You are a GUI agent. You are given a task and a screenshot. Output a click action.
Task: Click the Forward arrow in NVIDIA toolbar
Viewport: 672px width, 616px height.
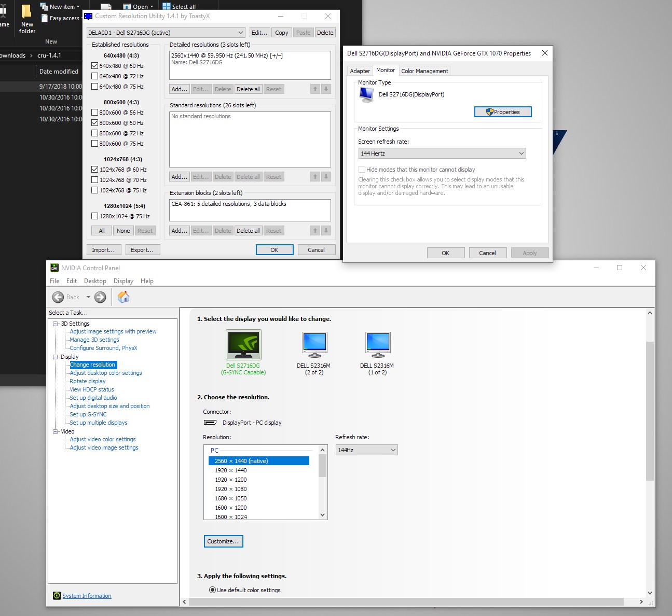tap(100, 297)
